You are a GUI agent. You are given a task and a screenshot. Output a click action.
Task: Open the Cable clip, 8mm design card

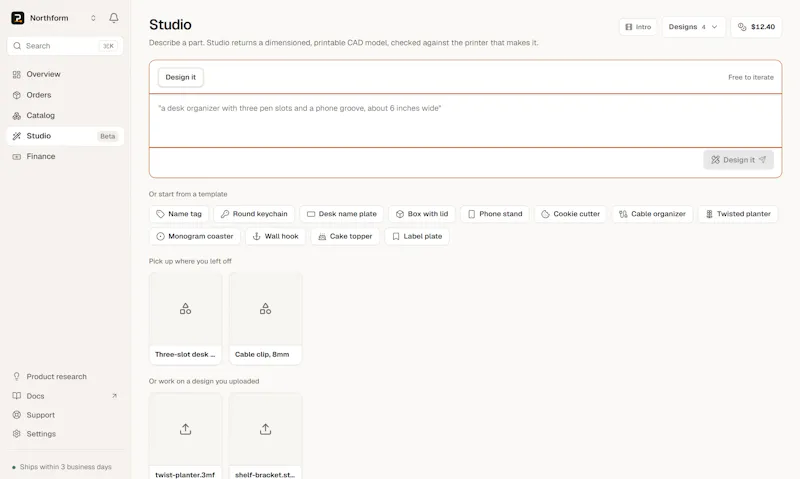pyautogui.click(x=265, y=319)
